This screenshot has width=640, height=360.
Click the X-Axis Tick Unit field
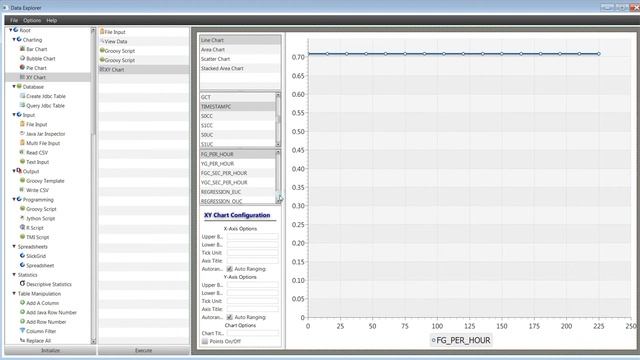coord(253,253)
